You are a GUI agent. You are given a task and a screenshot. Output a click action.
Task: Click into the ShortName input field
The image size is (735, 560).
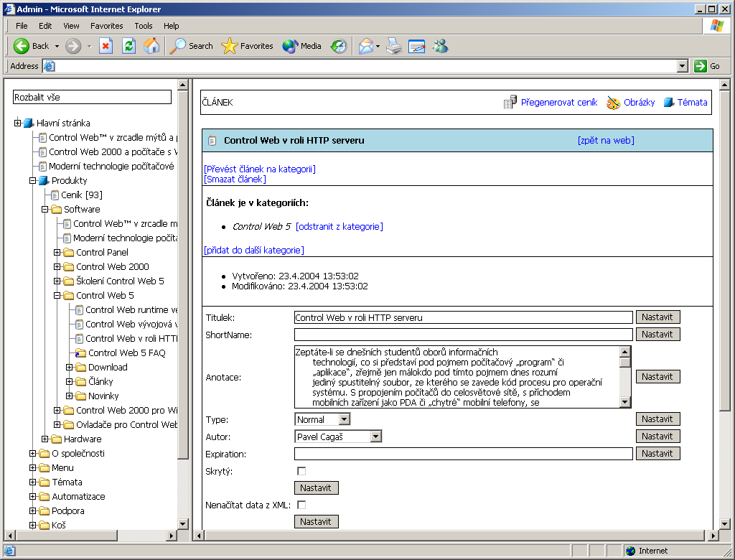463,335
